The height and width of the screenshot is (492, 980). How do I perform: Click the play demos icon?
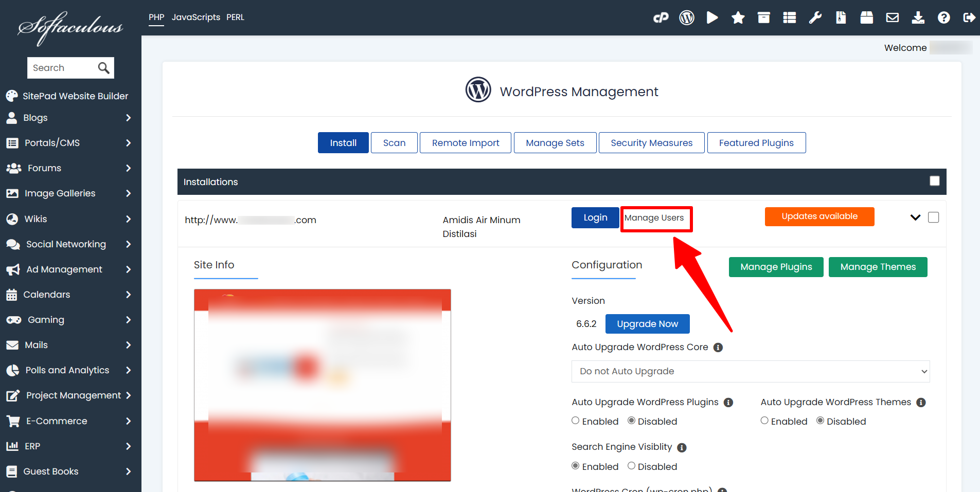(712, 18)
